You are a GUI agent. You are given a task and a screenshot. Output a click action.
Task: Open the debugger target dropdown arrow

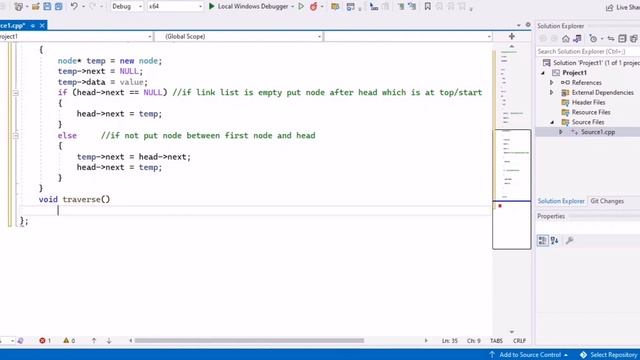click(x=293, y=7)
